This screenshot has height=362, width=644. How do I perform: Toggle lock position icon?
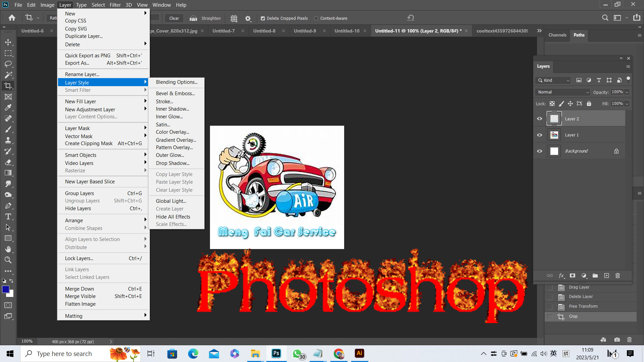570,104
